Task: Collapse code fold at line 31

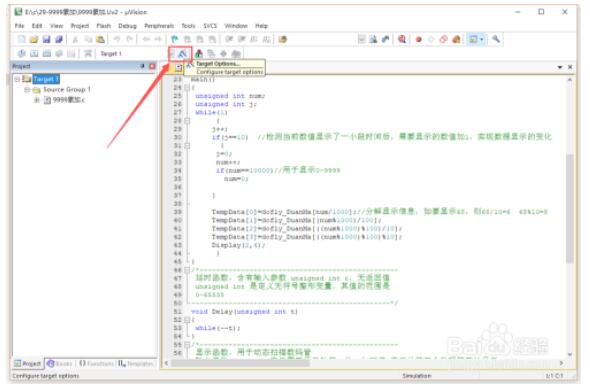Action: 187,146
